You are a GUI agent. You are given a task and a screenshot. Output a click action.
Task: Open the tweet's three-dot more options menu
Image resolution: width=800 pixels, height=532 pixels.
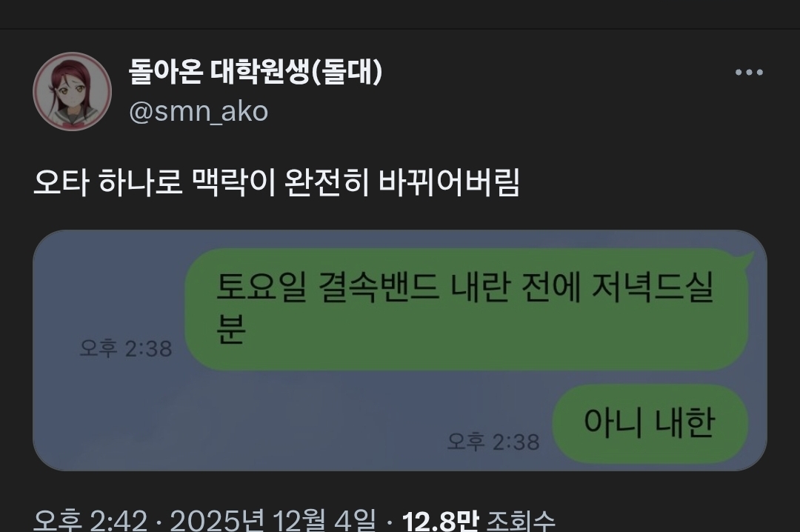point(749,73)
